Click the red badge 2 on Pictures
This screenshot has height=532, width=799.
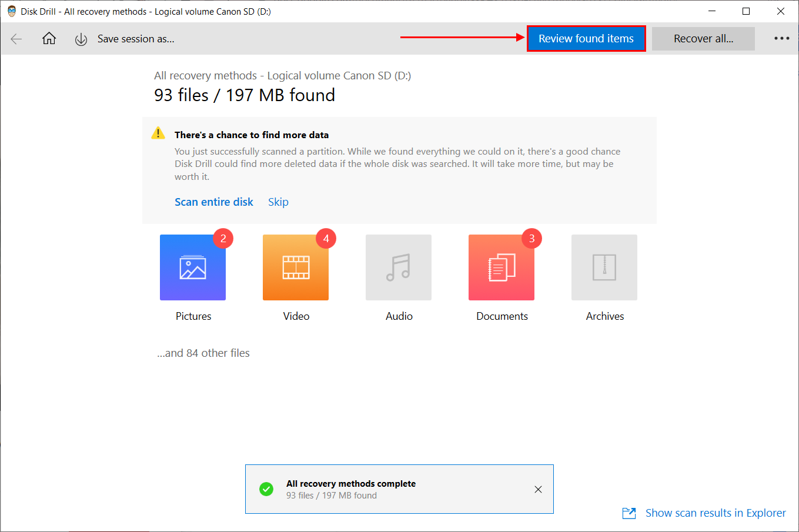(x=223, y=239)
